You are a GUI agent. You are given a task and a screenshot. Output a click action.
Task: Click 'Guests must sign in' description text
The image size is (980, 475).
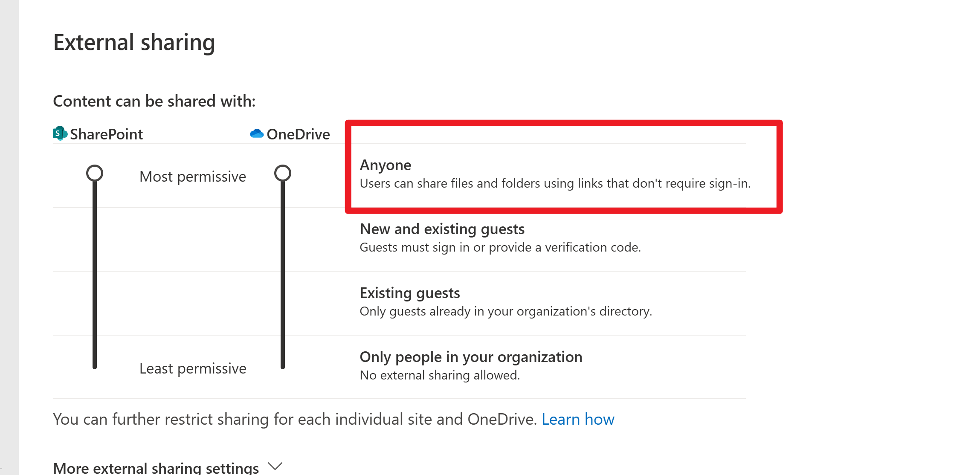(x=500, y=247)
